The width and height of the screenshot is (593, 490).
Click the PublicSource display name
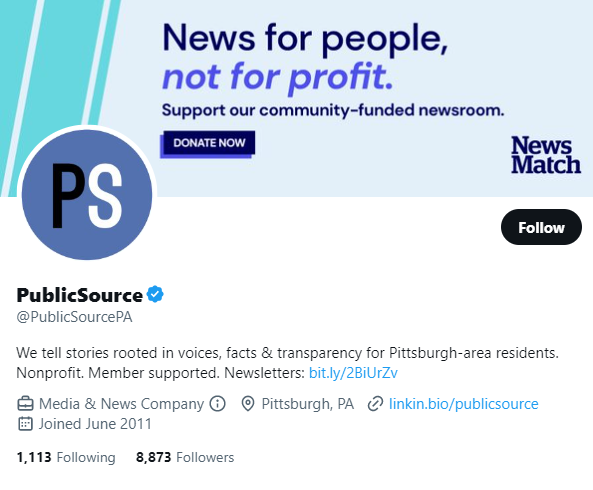click(x=79, y=295)
